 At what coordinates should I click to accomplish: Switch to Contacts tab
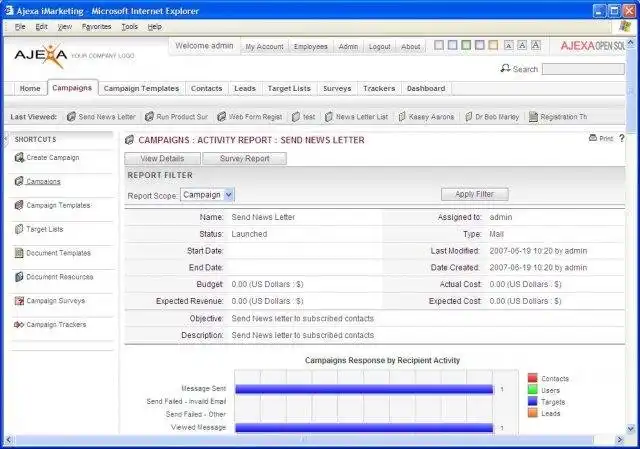pyautogui.click(x=207, y=89)
